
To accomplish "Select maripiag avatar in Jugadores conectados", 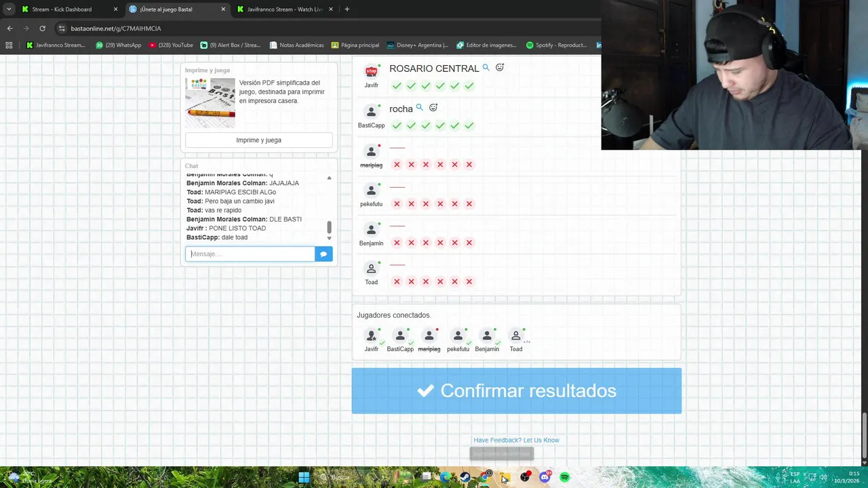I will tap(429, 335).
